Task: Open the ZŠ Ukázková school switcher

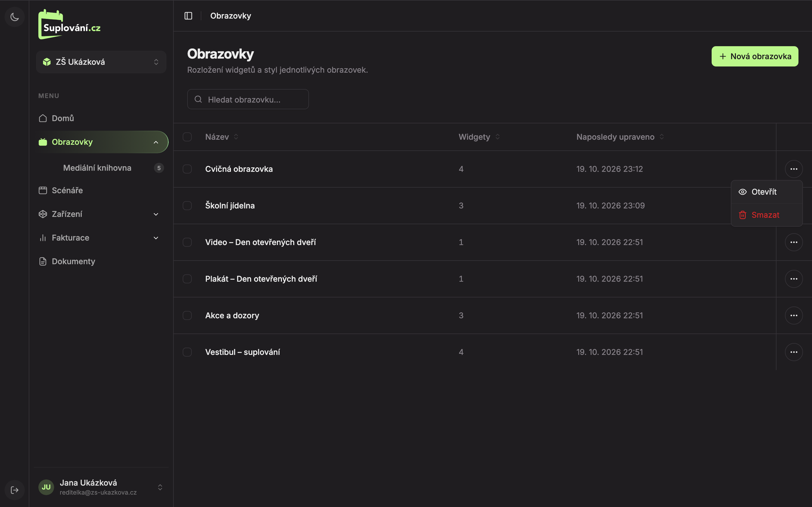Action: [x=101, y=62]
